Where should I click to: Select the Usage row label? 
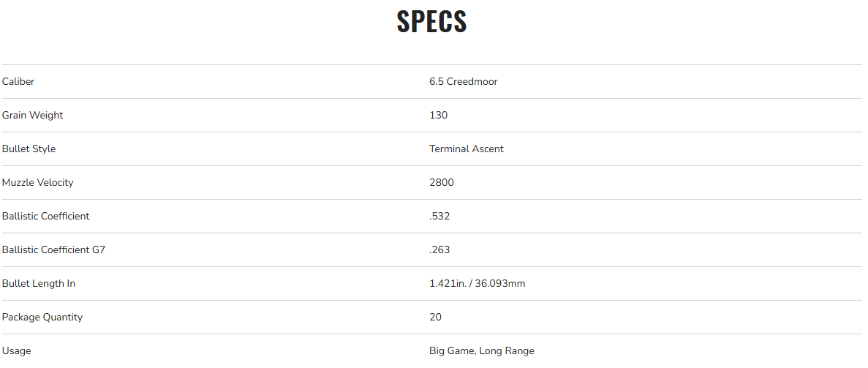(16, 351)
